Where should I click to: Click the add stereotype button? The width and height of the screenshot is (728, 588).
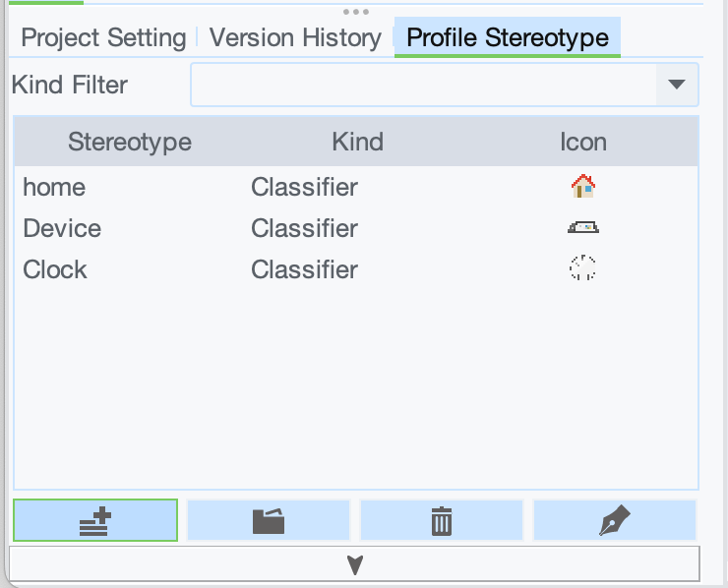tap(95, 520)
